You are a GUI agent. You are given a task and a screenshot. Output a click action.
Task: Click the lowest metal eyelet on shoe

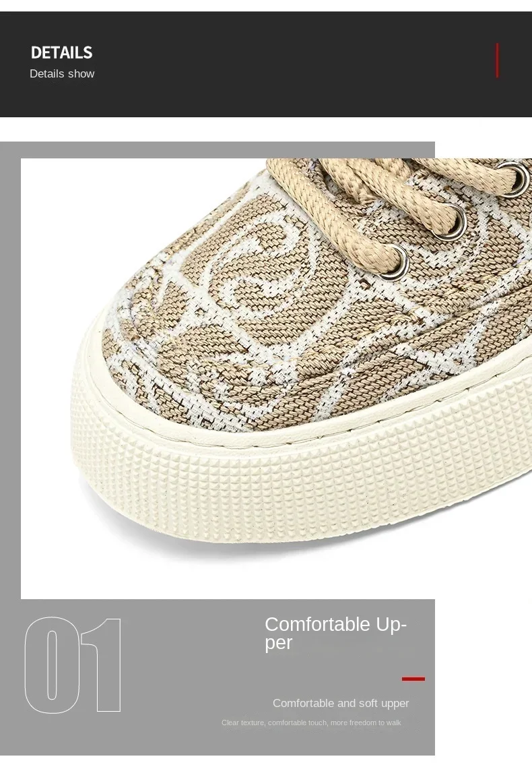pos(395,264)
